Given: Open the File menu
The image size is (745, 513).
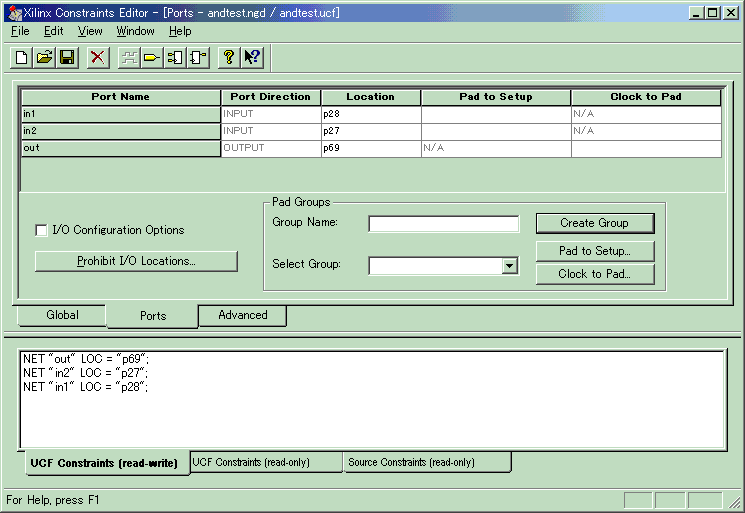Looking at the screenshot, I should point(20,31).
